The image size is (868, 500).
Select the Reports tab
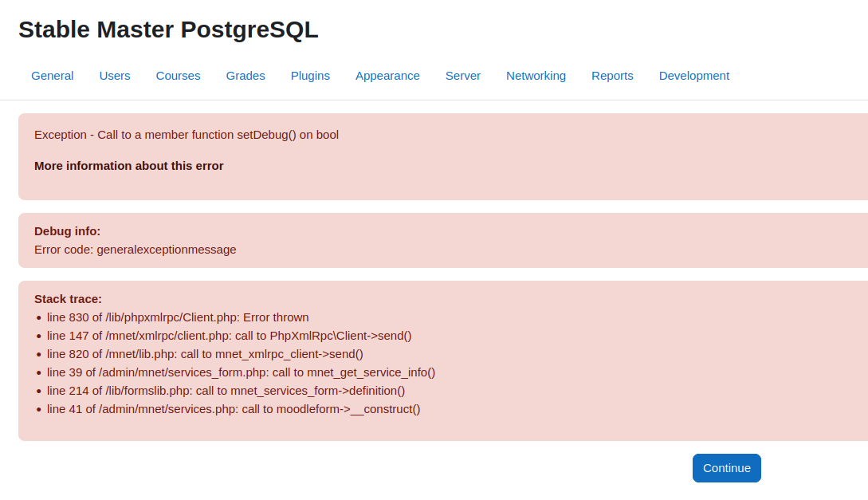(612, 76)
